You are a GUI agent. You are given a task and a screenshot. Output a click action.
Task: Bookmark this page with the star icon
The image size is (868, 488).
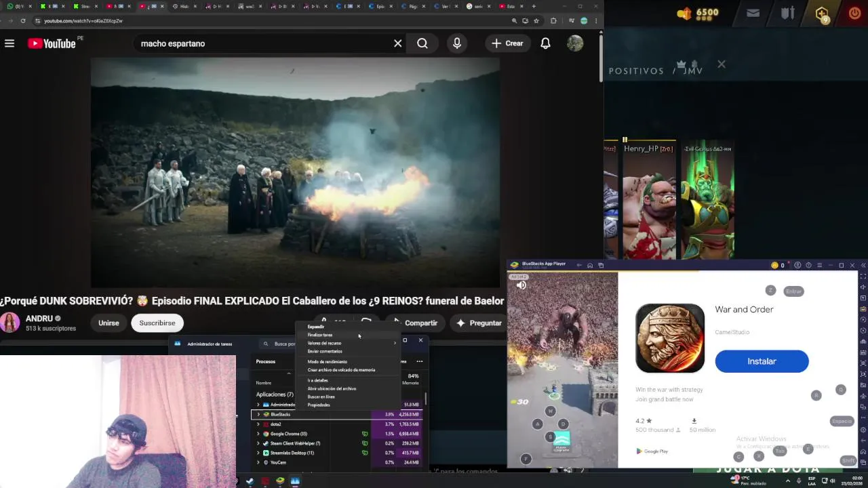pos(536,21)
